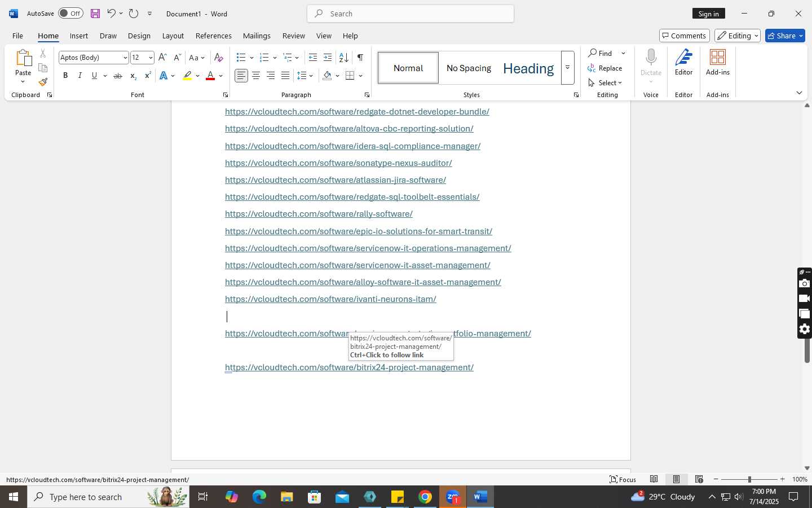Click the ivanti-neurons-itam link
This screenshot has width=812, height=508.
click(330, 299)
